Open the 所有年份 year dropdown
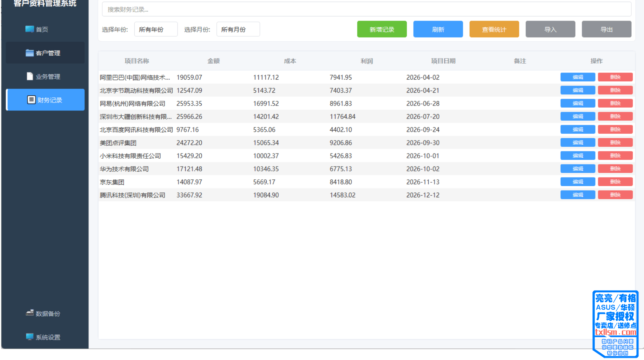Screen dimensions: 644x360 coord(156,29)
